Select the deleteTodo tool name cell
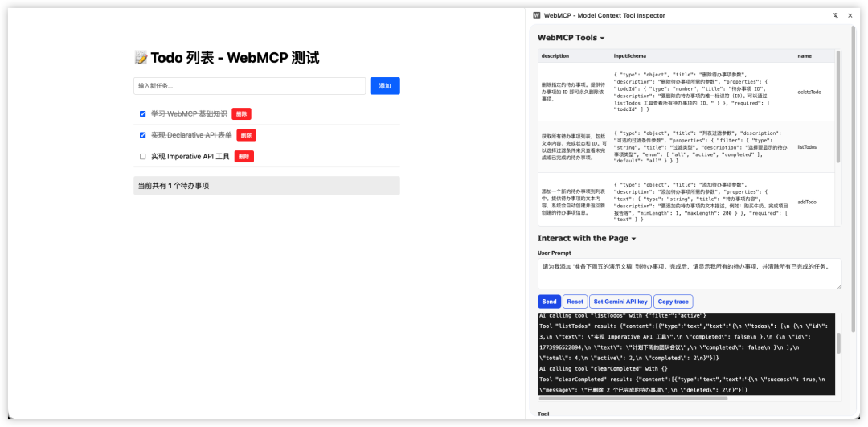This screenshot has height=427, width=868. (809, 92)
